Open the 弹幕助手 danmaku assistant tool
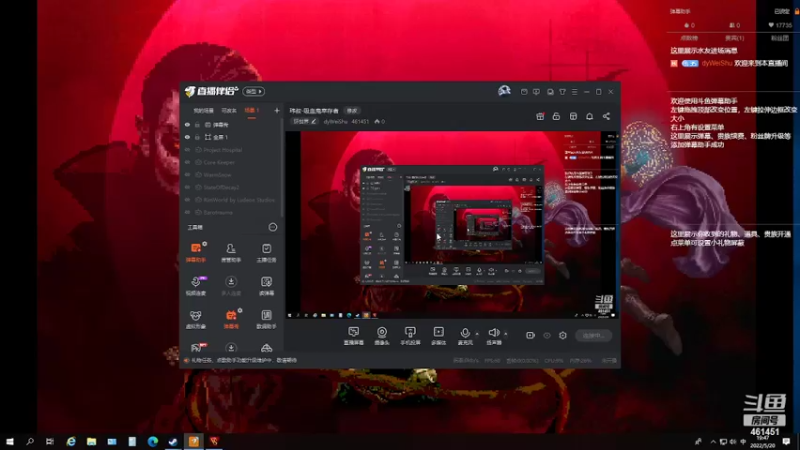Viewport: 800px width, 450px height. (196, 252)
